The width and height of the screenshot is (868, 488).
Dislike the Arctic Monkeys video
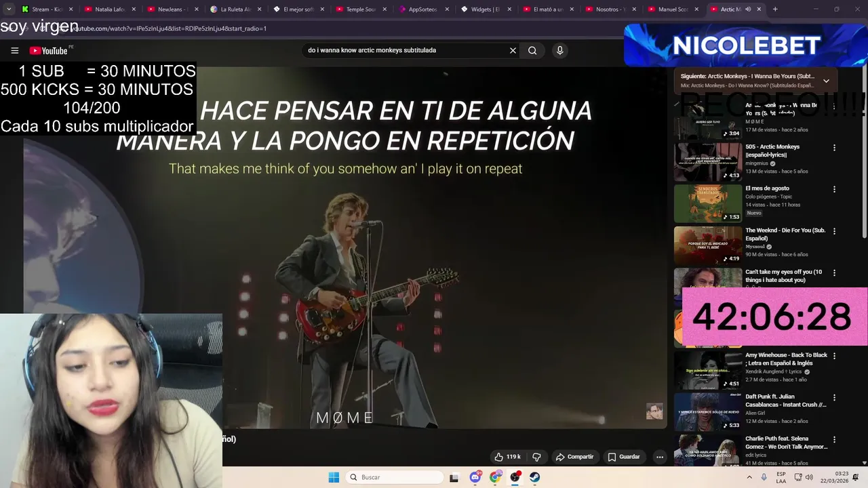[x=536, y=457]
